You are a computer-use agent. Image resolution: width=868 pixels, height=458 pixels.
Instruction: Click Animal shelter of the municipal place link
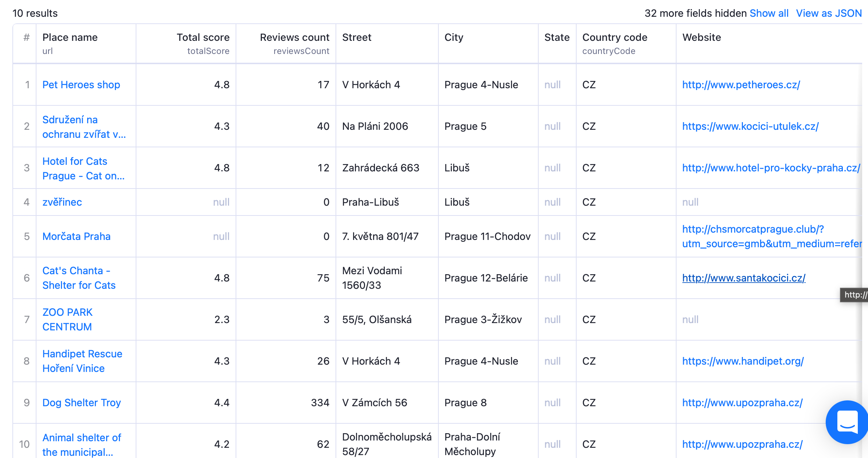click(85, 444)
